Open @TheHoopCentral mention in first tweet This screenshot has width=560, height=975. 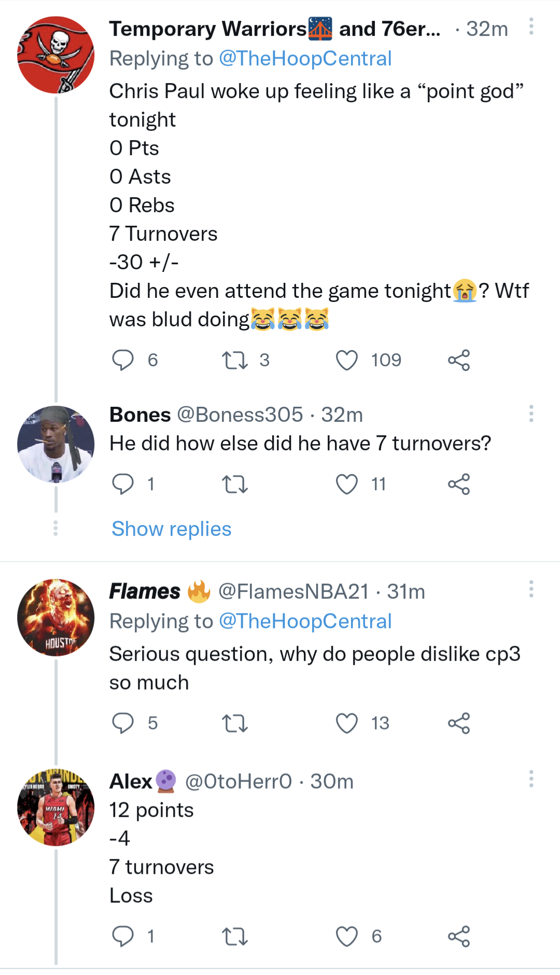[305, 59]
